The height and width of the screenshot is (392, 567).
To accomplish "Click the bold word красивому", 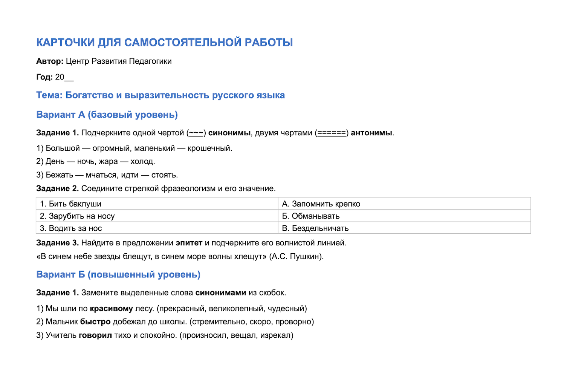I will click(x=112, y=308).
